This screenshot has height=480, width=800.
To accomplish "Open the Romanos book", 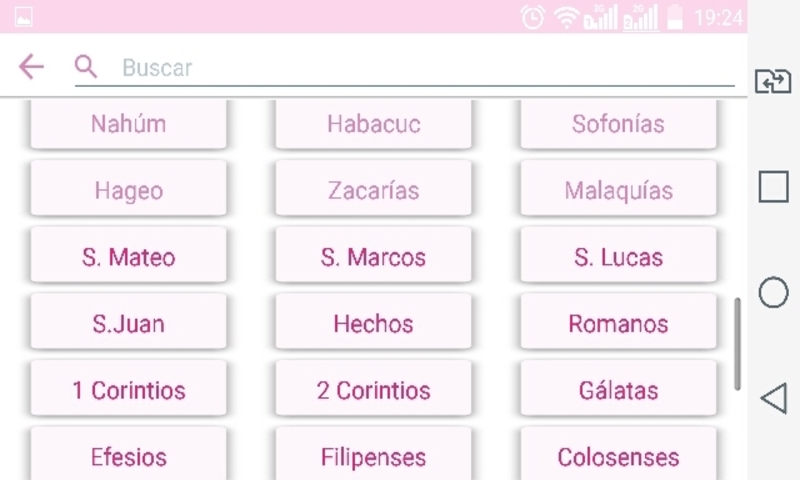I will pos(618,324).
